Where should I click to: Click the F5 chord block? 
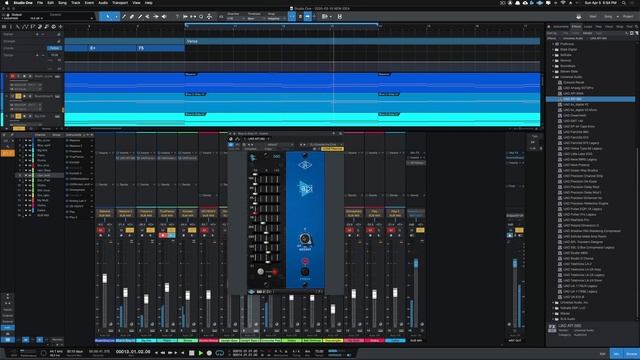click(x=160, y=48)
